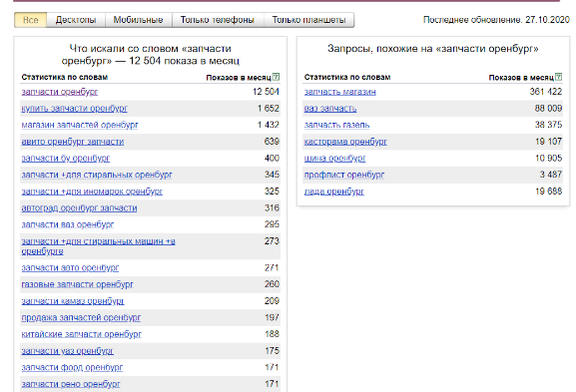Open 'запчасти бу оренбург' link
This screenshot has height=392, width=576.
pyautogui.click(x=66, y=159)
